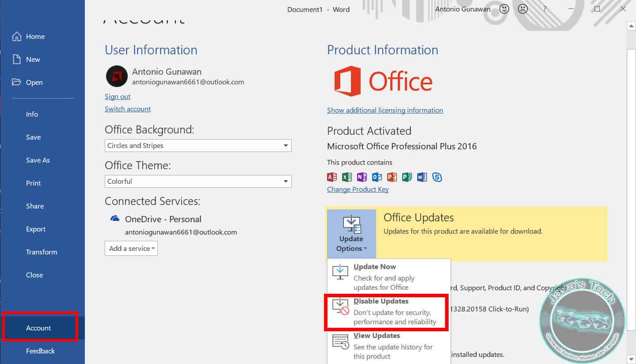
Task: Click the Access product icon
Action: pyautogui.click(x=332, y=177)
